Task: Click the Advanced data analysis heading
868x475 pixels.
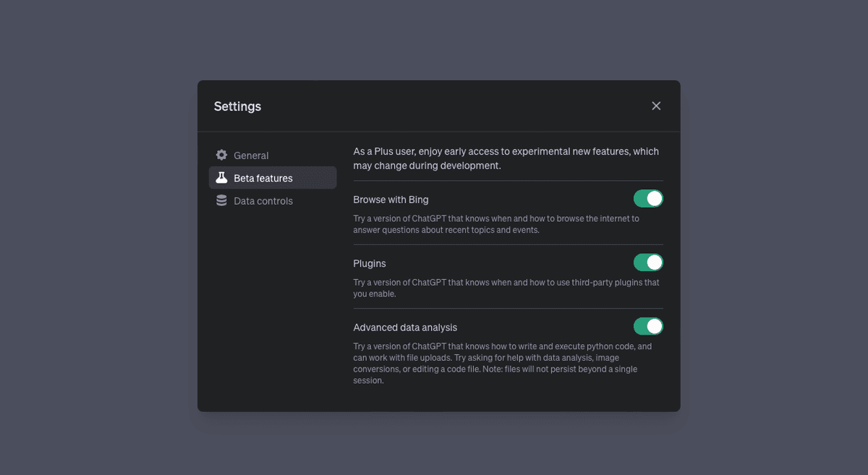Action: click(x=405, y=328)
